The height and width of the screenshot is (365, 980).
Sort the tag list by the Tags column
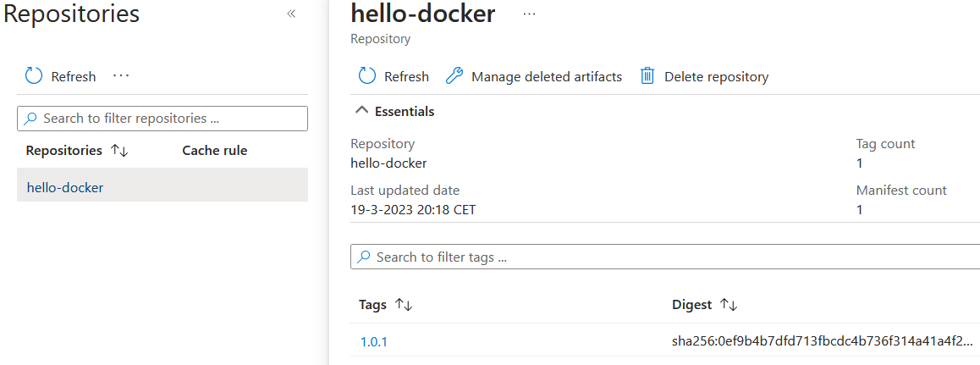(404, 305)
